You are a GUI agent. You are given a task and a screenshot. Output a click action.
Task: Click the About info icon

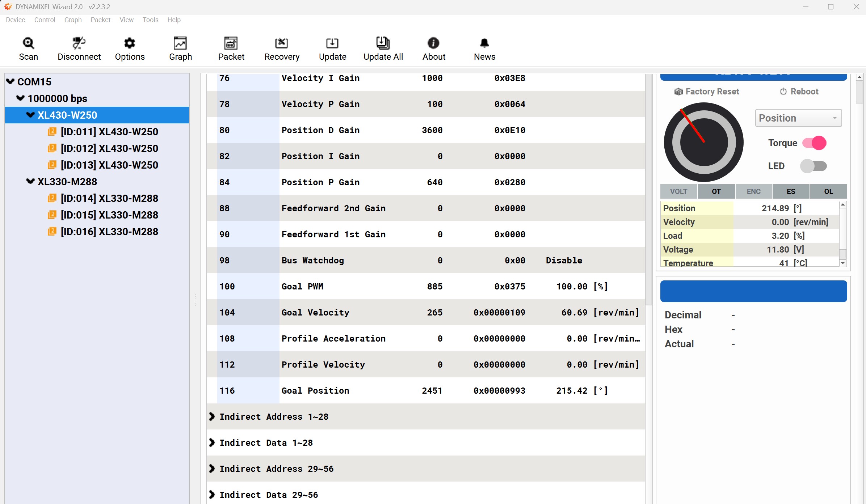click(x=433, y=43)
